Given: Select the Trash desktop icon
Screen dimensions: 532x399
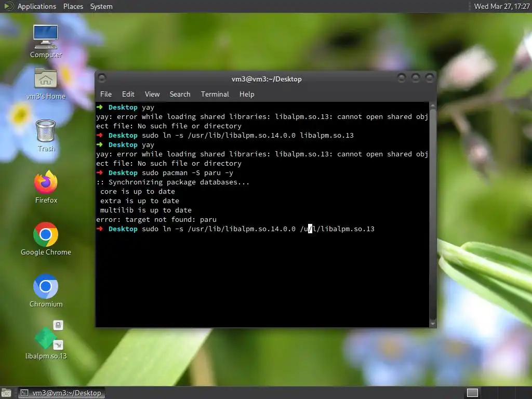Looking at the screenshot, I should [46, 136].
